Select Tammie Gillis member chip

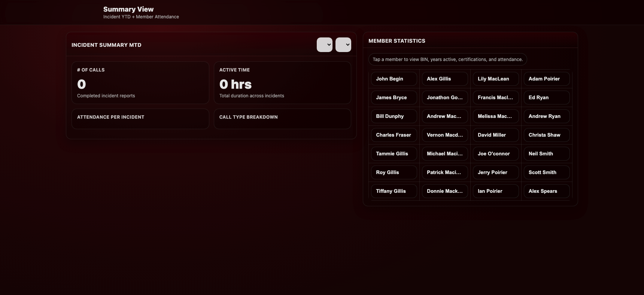(394, 154)
